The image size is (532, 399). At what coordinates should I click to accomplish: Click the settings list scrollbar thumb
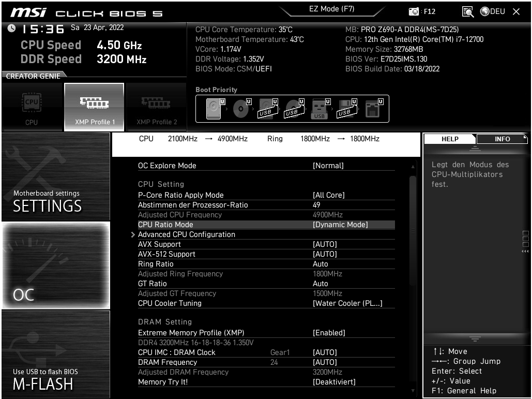point(413,231)
